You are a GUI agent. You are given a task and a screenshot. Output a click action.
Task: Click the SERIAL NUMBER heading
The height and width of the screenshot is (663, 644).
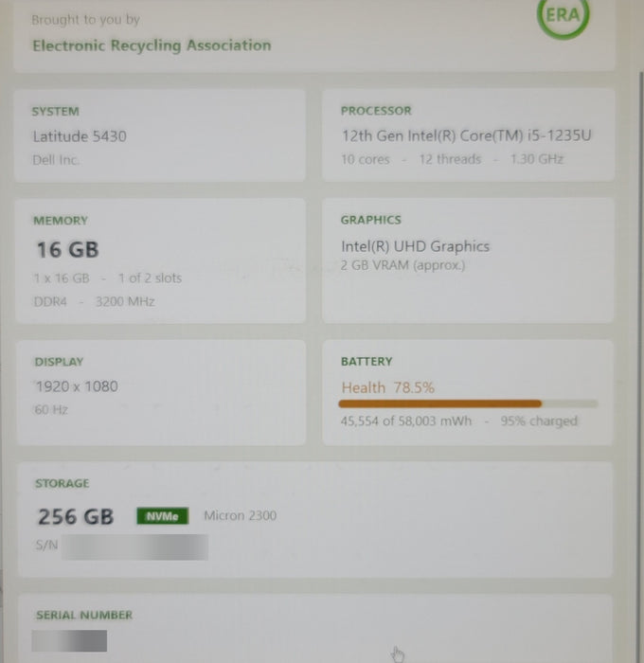click(84, 615)
